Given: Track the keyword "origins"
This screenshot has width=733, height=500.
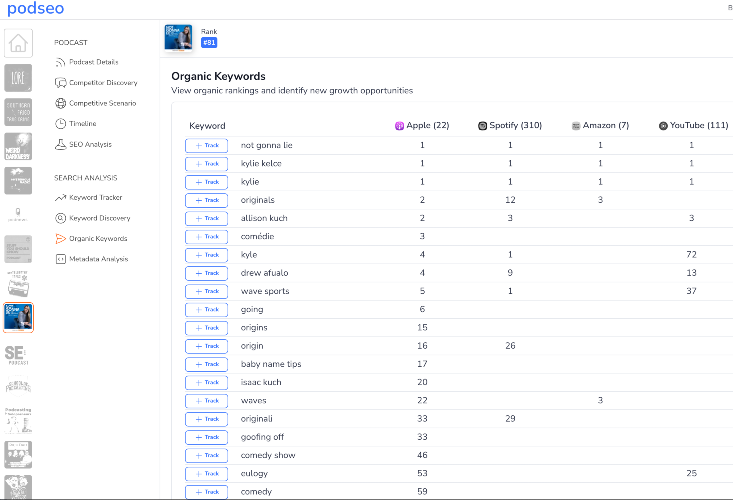Looking at the screenshot, I should [x=207, y=328].
